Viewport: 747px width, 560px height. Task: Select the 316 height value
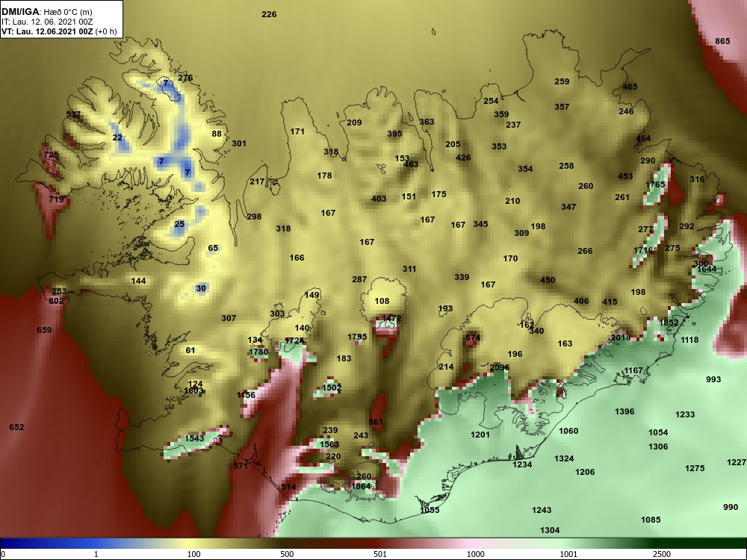697,179
